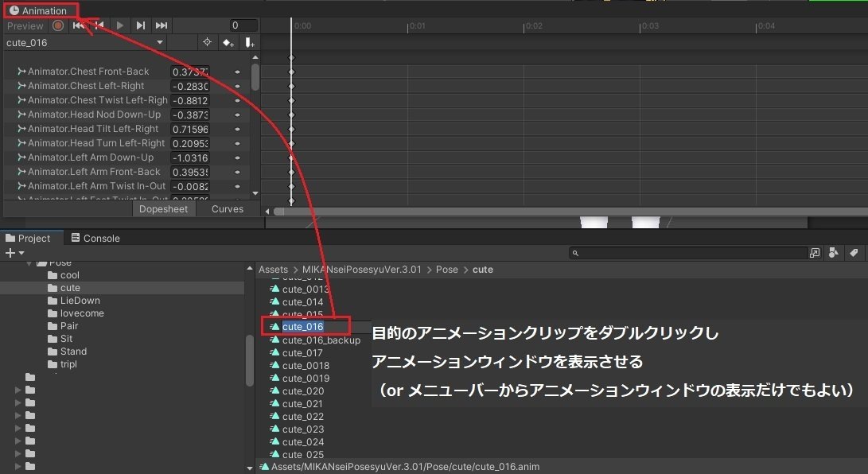This screenshot has width=868, height=474.
Task: Toggle filter by selection icon
Action: (x=207, y=43)
